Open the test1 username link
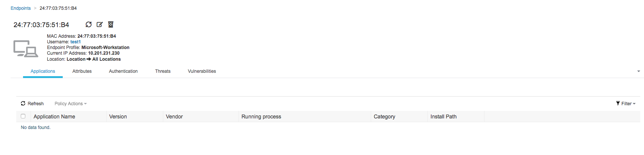 [76, 42]
